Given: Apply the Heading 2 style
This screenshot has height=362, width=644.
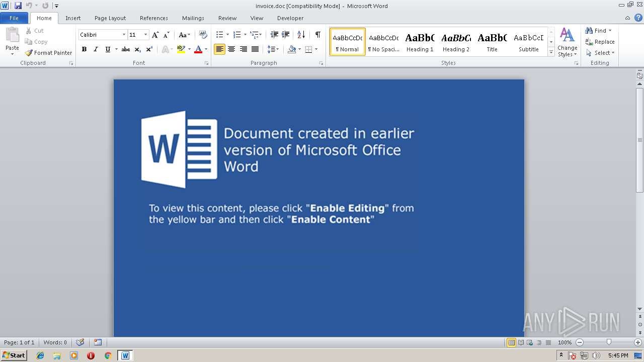Looking at the screenshot, I should click(456, 42).
